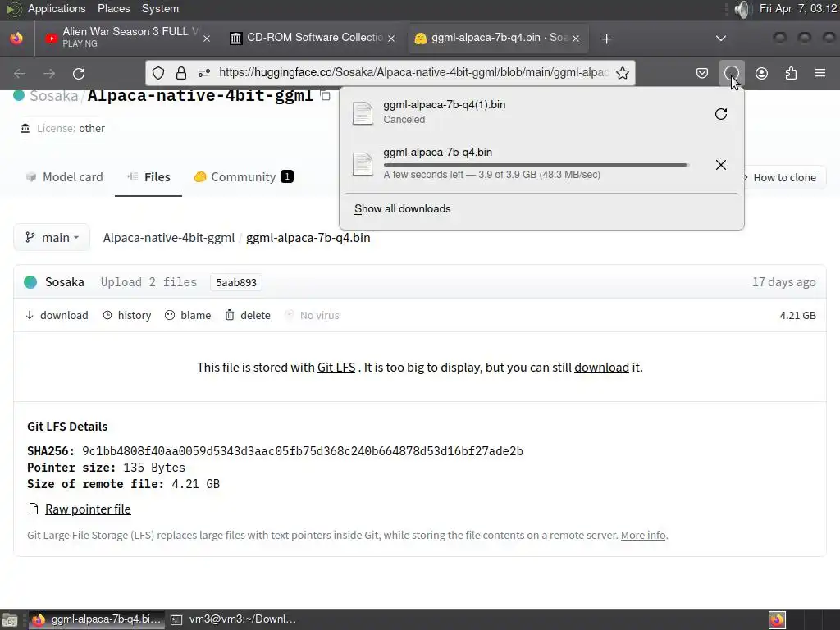Click the volume speaker icon in the panel
This screenshot has height=630, width=840.
click(742, 9)
